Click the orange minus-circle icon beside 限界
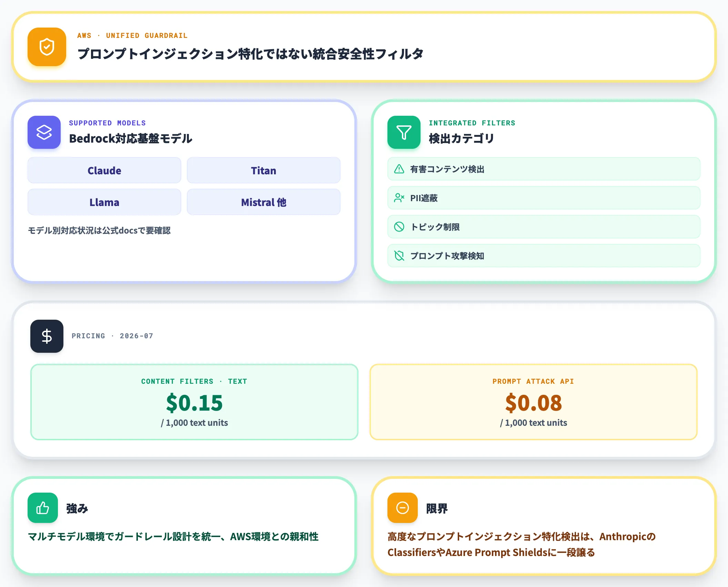This screenshot has width=728, height=587. pyautogui.click(x=403, y=508)
